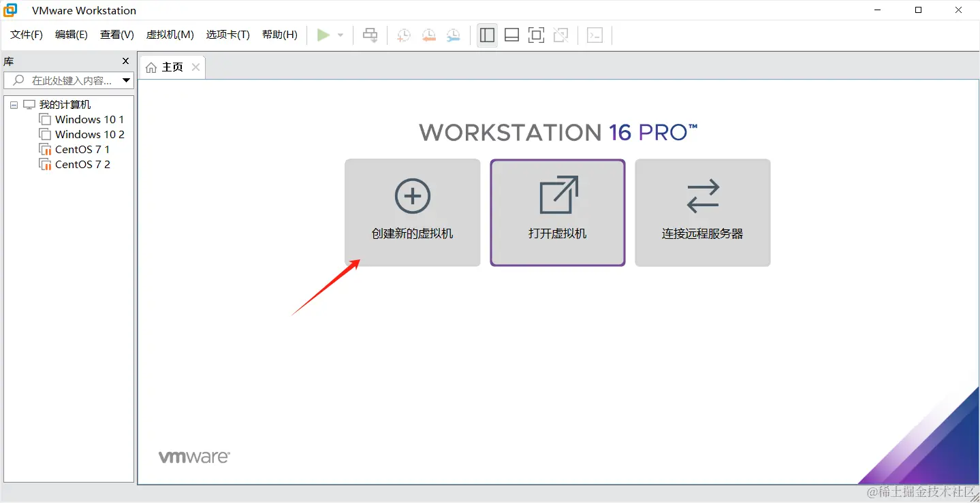This screenshot has width=980, height=503.
Task: Open the 虚拟机(M) menu
Action: click(170, 35)
